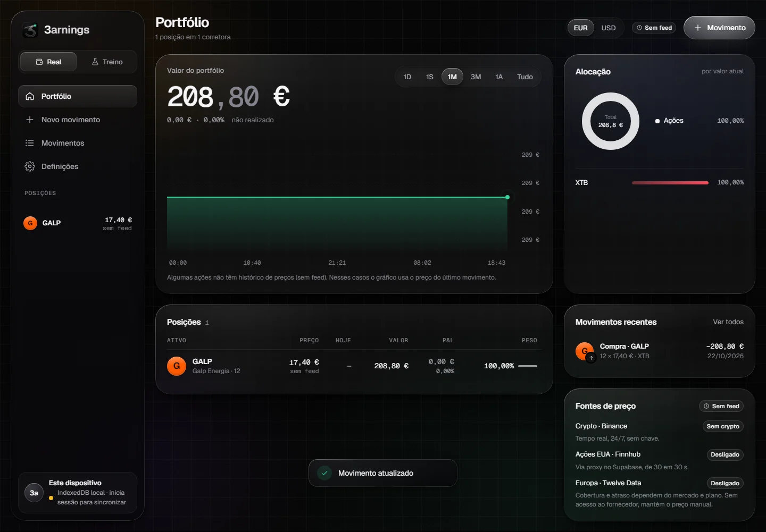This screenshot has width=766, height=532.
Task: Switch to Real mode
Action: pos(48,62)
